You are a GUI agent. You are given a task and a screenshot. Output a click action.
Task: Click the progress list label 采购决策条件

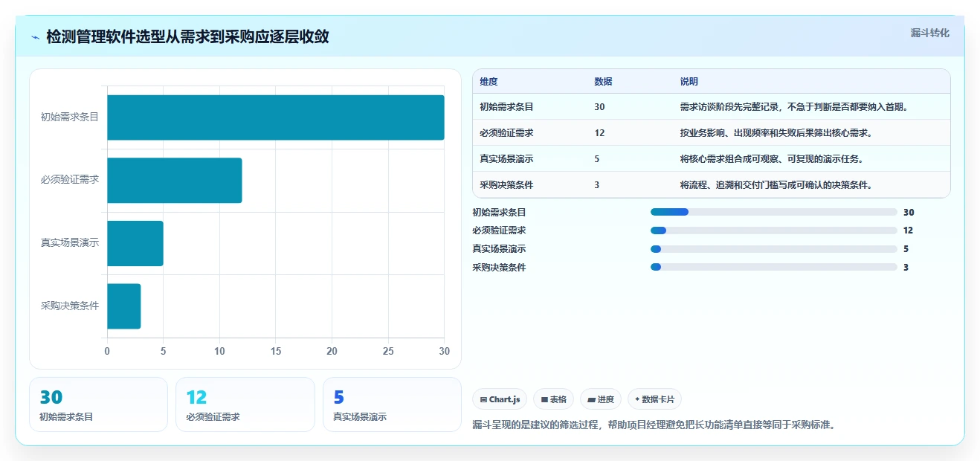click(499, 268)
